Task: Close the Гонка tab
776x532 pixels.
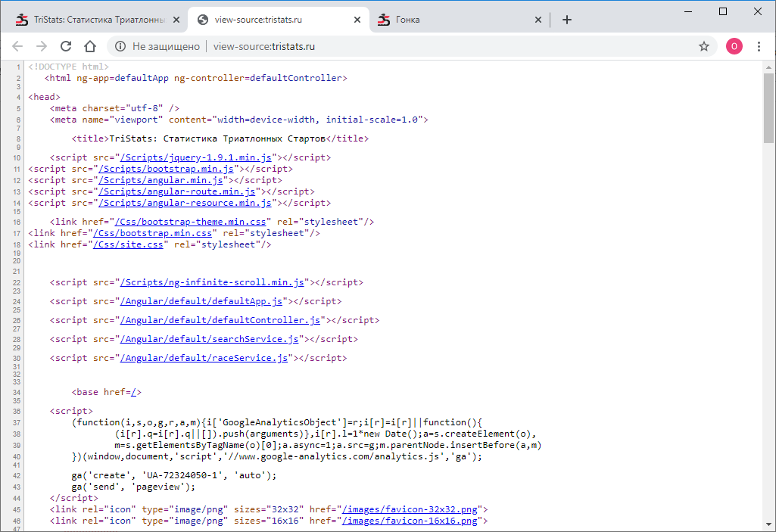Action: click(x=538, y=20)
